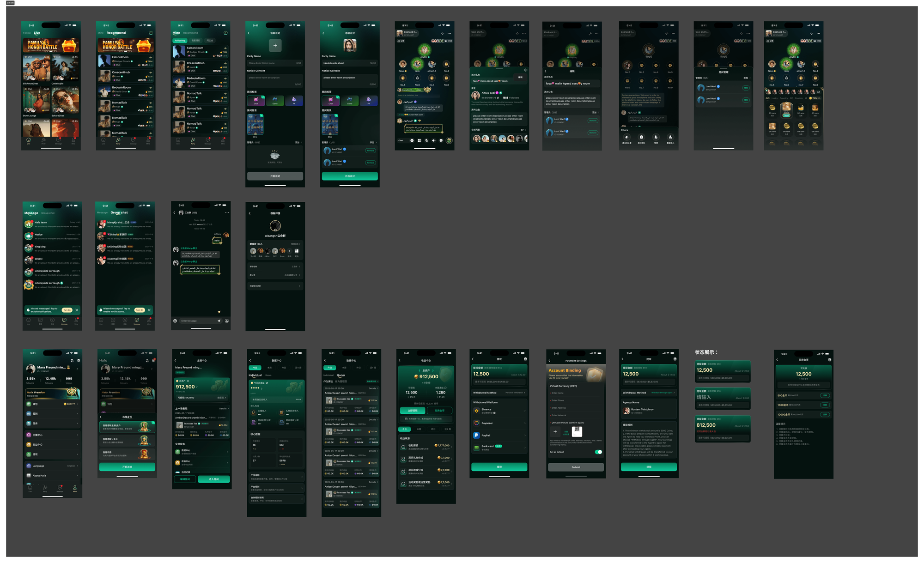The image size is (924, 563).
Task: Open the Hafa team conversation row
Action: [x=52, y=224]
